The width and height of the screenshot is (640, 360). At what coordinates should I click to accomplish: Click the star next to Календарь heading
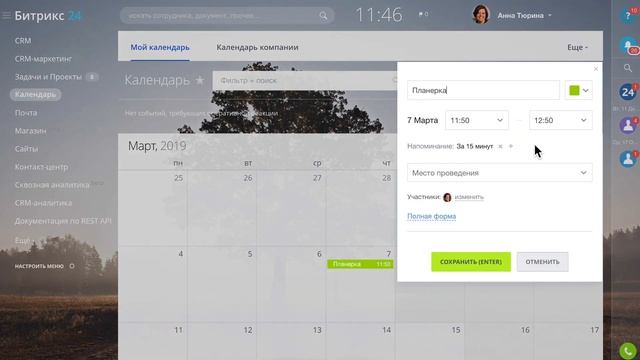pos(200,80)
